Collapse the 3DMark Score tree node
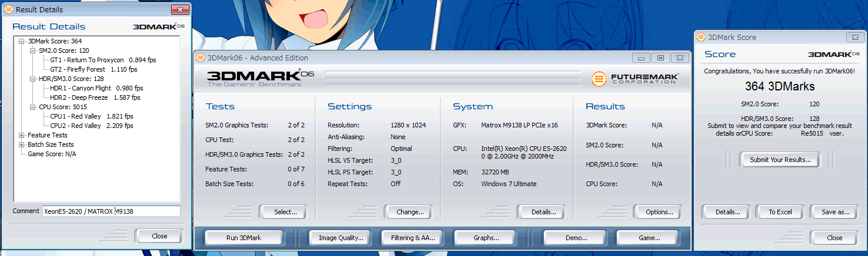 click(x=22, y=41)
